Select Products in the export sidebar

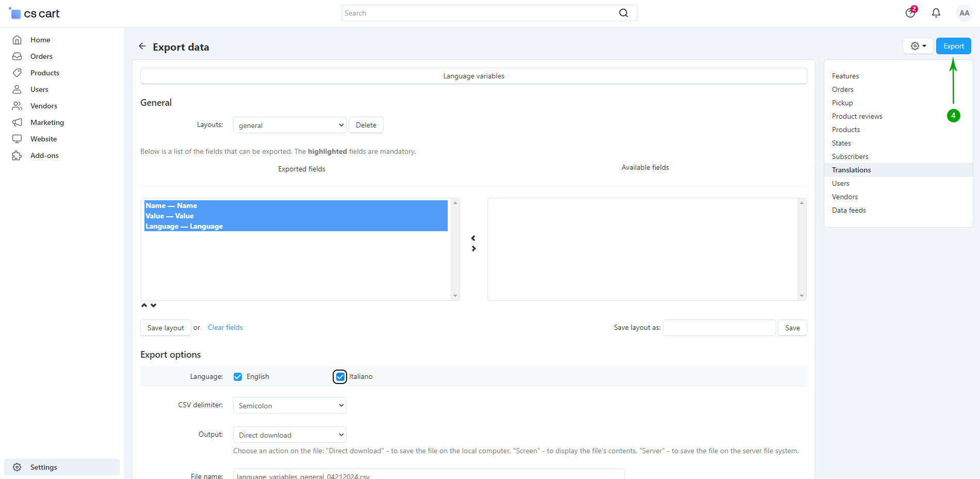pyautogui.click(x=845, y=130)
